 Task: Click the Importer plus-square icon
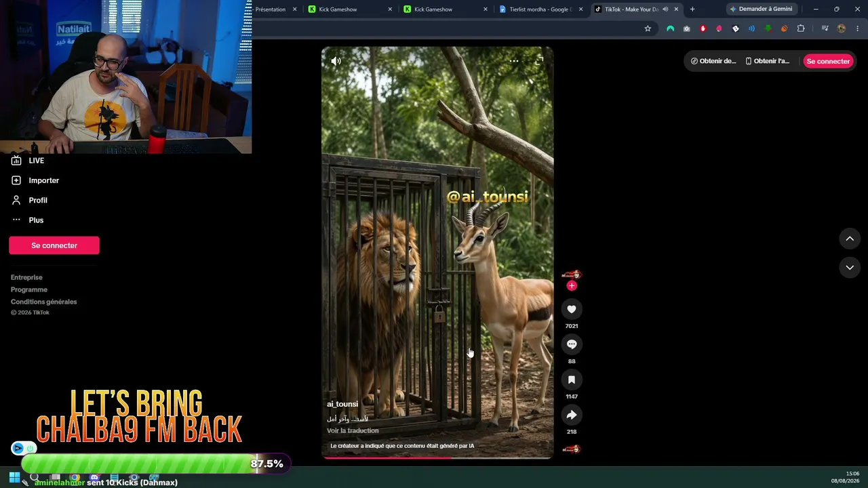click(x=16, y=180)
